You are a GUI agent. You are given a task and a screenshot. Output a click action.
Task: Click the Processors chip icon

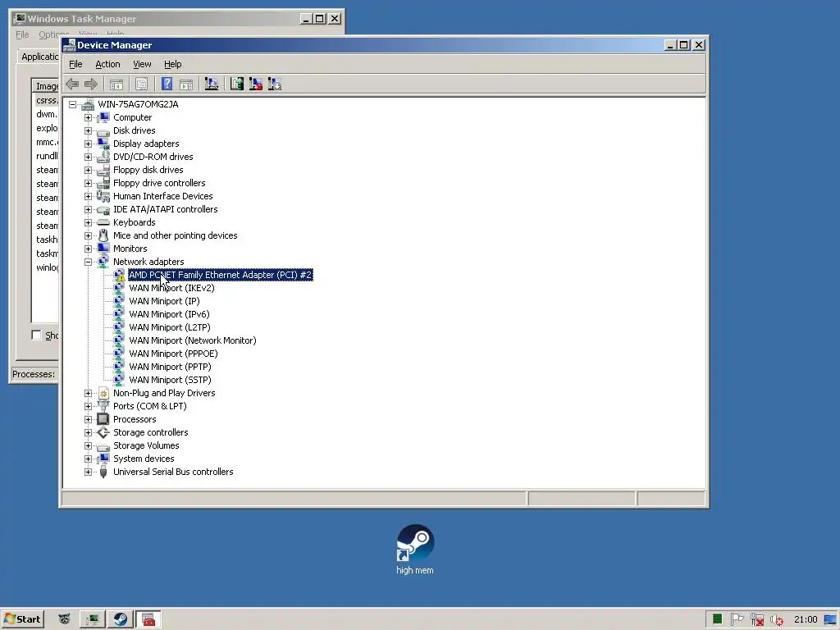(x=103, y=419)
